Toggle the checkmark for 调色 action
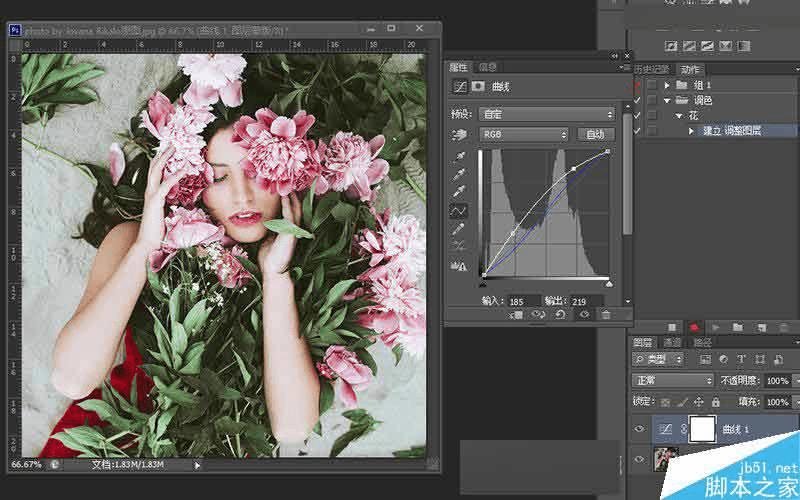 (x=638, y=100)
